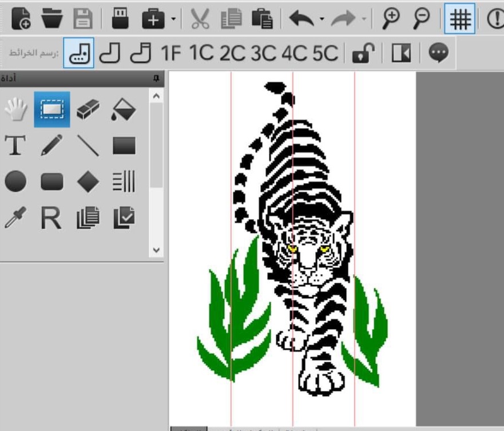504x431 pixels.
Task: Select the Eyedropper color picker tool
Action: click(15, 218)
